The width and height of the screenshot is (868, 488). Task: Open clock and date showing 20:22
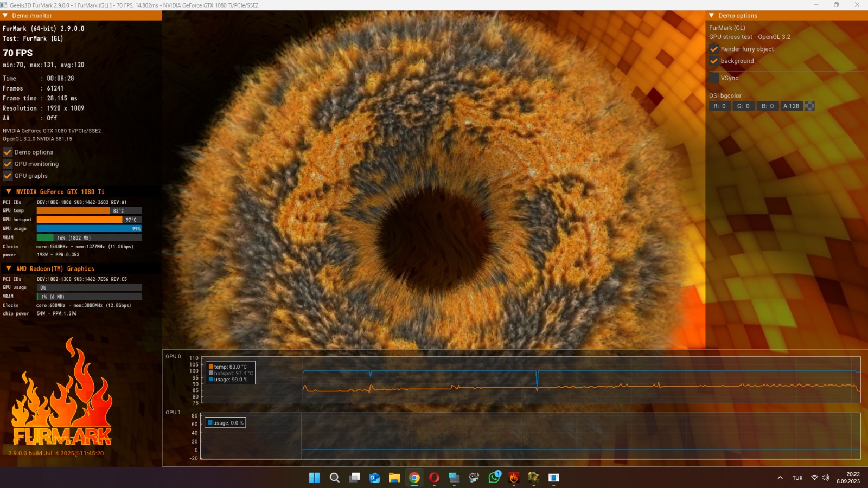[x=848, y=478]
